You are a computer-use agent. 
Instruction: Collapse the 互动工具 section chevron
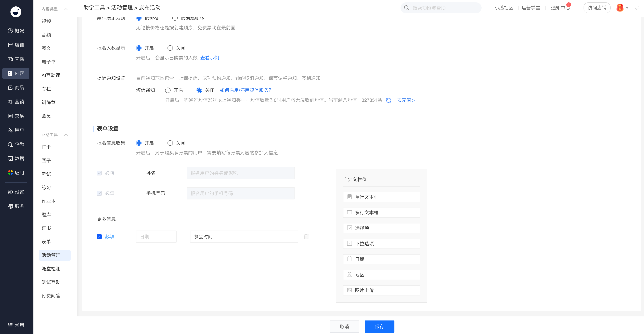(66, 135)
